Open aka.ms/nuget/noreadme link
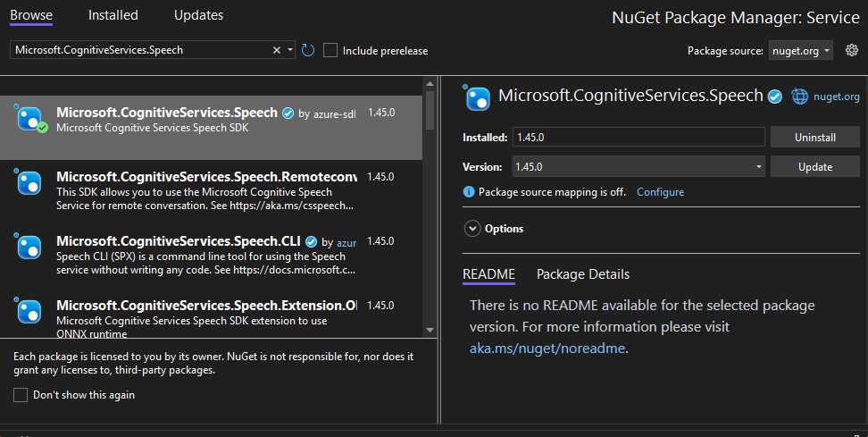868x437 pixels. pyautogui.click(x=547, y=349)
